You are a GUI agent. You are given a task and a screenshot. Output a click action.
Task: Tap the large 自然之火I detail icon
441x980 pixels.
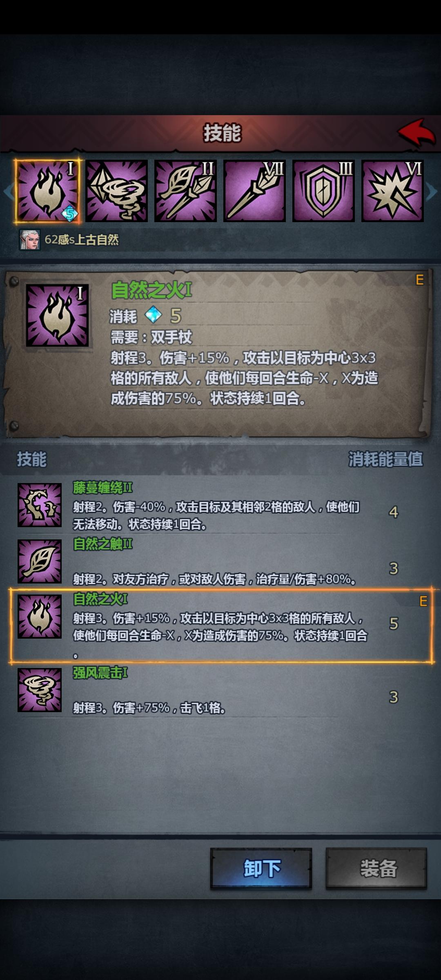(x=57, y=315)
